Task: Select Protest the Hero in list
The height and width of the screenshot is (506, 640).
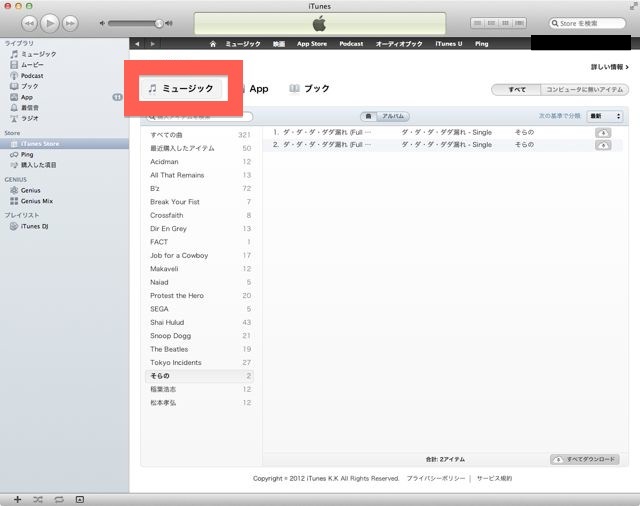Action: (199, 295)
